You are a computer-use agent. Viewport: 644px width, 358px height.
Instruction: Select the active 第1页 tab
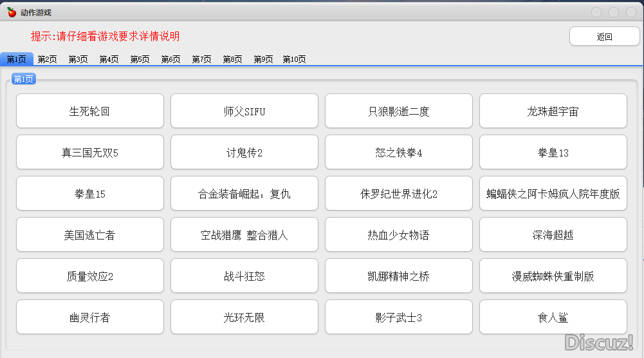17,59
